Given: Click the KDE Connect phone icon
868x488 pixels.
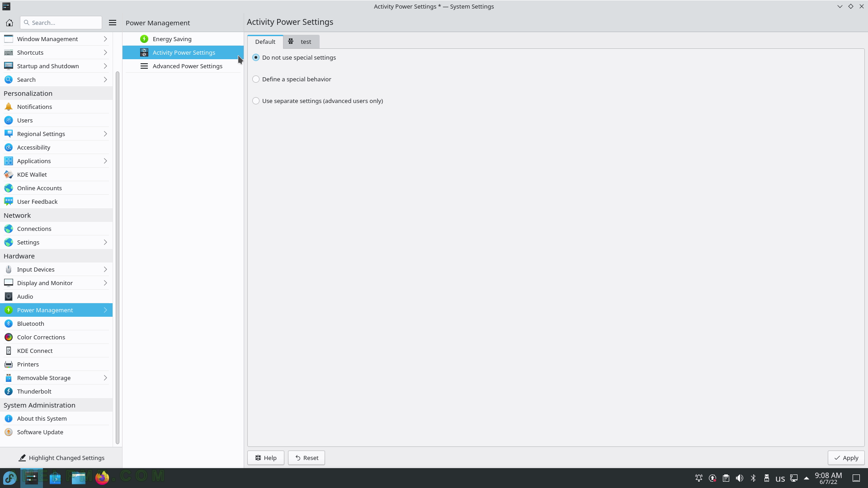Looking at the screenshot, I should coord(9,351).
